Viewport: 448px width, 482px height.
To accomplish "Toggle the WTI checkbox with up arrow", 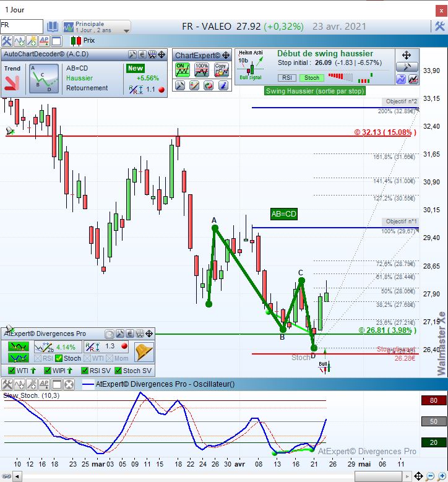I will click(12, 371).
